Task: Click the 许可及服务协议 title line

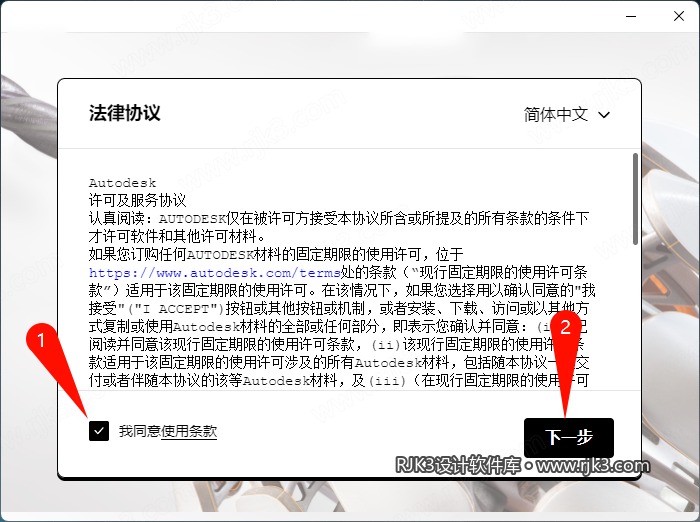Action: point(138,200)
